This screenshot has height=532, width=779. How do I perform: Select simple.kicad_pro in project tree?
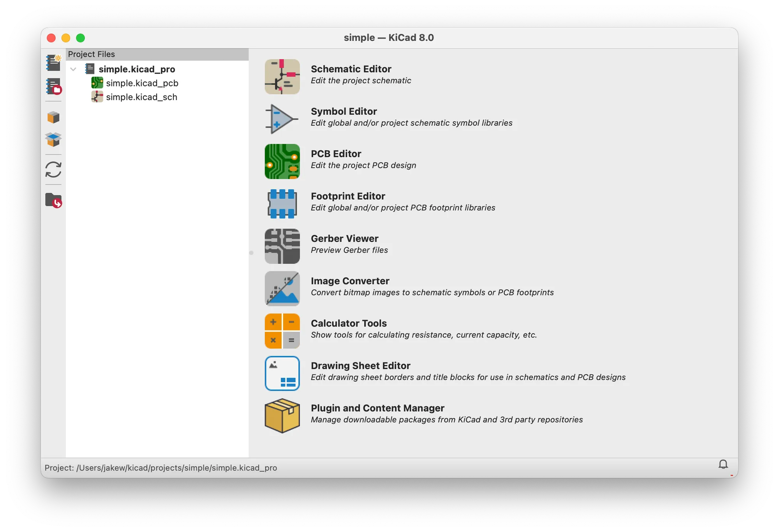[137, 69]
